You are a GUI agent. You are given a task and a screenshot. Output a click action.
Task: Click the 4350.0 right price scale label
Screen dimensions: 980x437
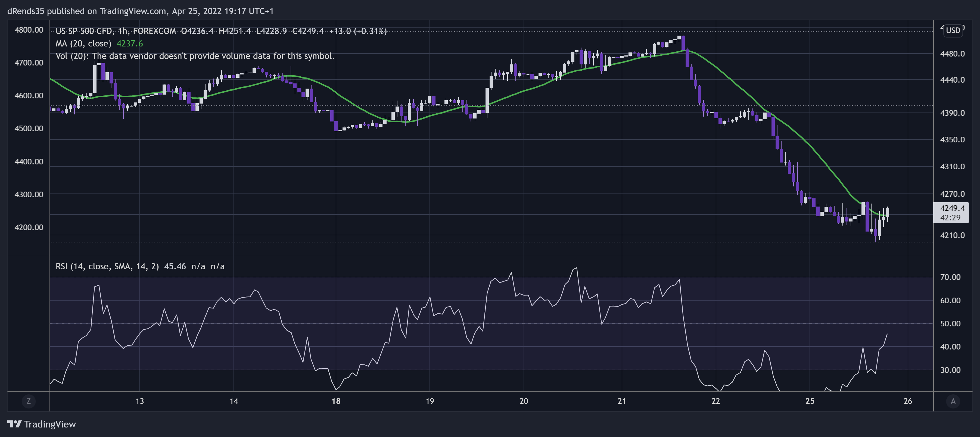coord(952,140)
